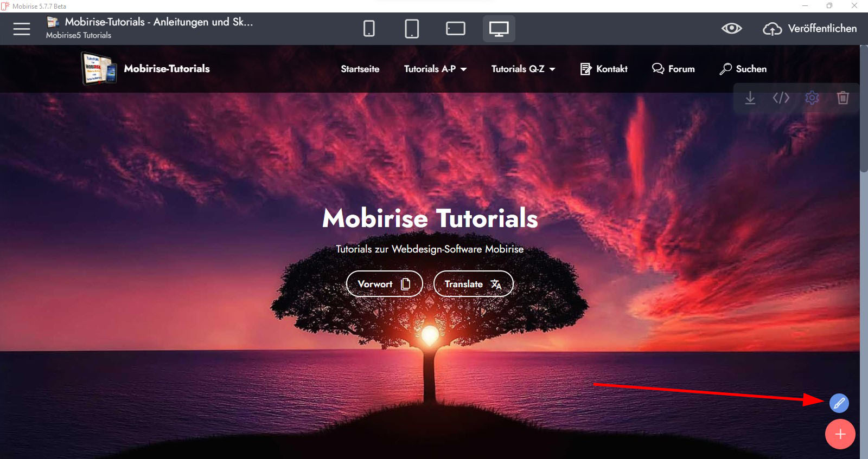Click the document icon in Vorwort button

click(x=406, y=284)
